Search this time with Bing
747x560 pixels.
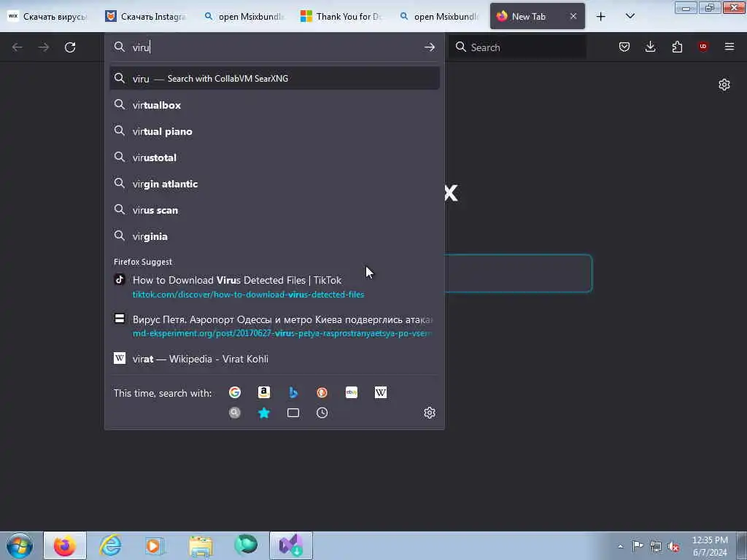pos(293,392)
